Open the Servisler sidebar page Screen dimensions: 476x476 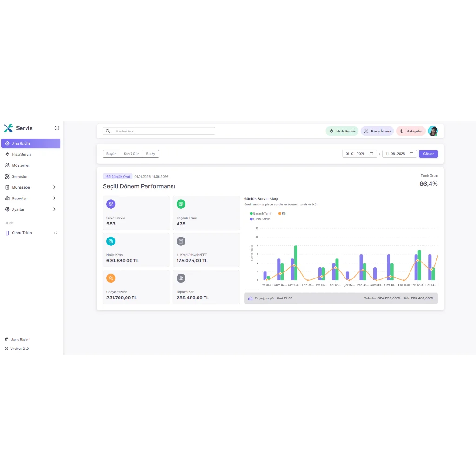[31, 176]
